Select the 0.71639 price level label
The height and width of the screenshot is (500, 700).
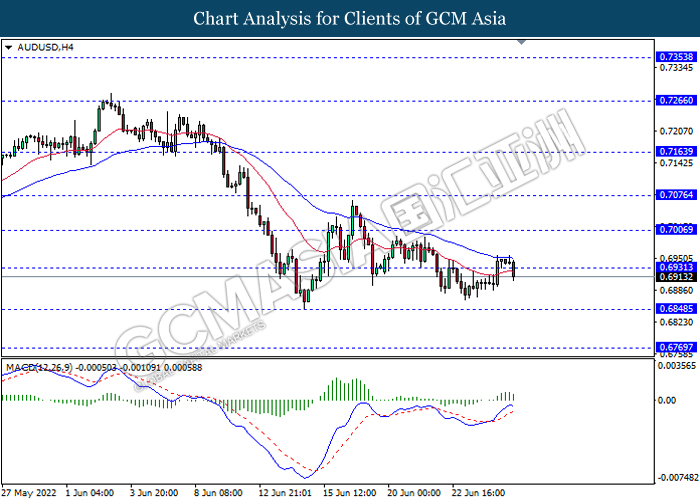click(x=677, y=152)
